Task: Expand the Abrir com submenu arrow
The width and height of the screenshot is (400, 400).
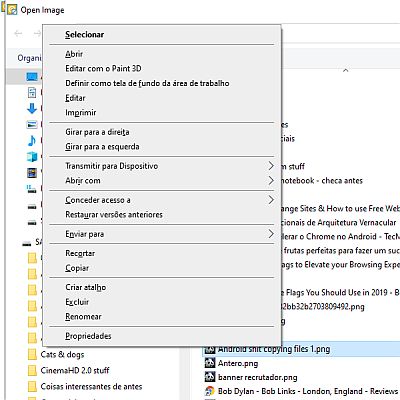Action: (x=271, y=181)
